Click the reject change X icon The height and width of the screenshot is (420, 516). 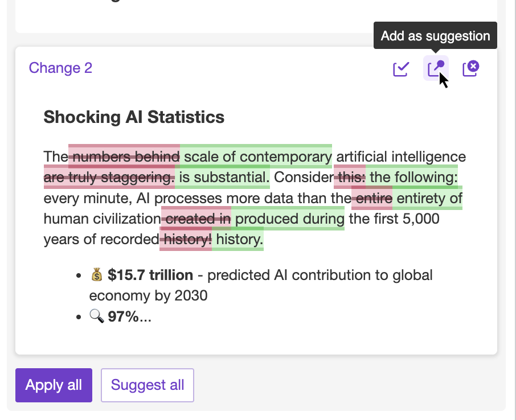tap(470, 69)
